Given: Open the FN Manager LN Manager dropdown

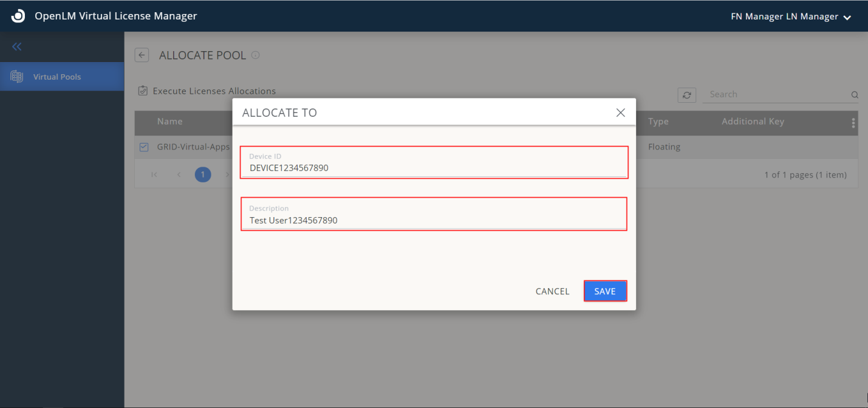Looking at the screenshot, I should (x=791, y=16).
